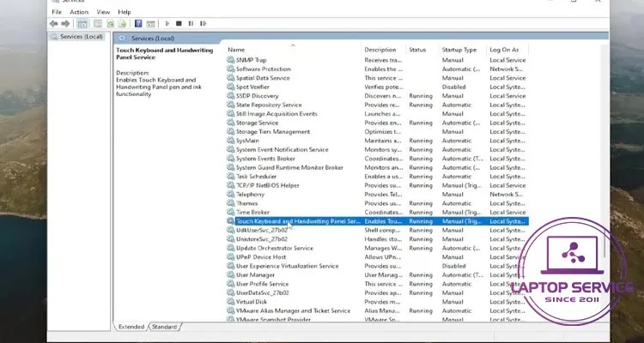
Task: Click the Stop Service square icon
Action: coord(178,23)
